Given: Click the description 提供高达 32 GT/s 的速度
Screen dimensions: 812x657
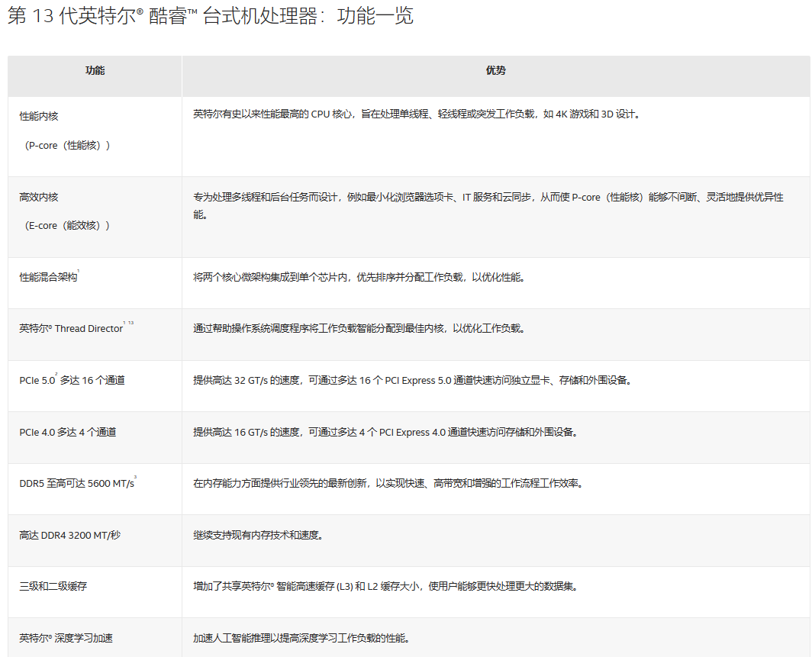Looking at the screenshot, I should pos(413,380).
